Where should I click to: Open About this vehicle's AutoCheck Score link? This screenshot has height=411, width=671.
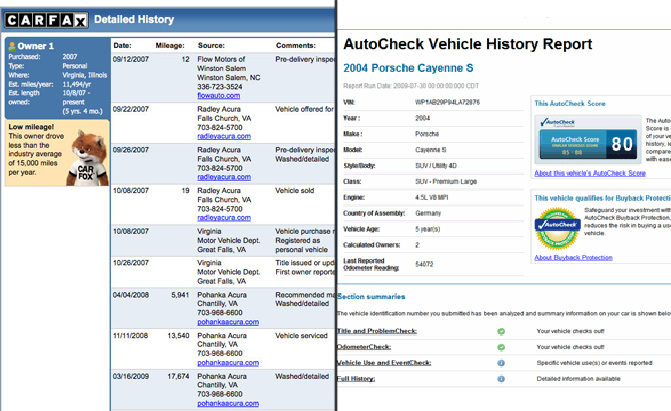click(590, 173)
